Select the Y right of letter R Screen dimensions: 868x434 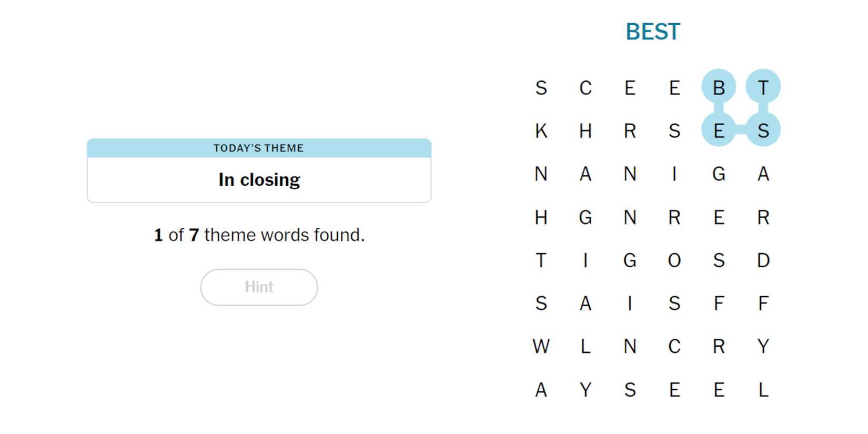(x=763, y=347)
